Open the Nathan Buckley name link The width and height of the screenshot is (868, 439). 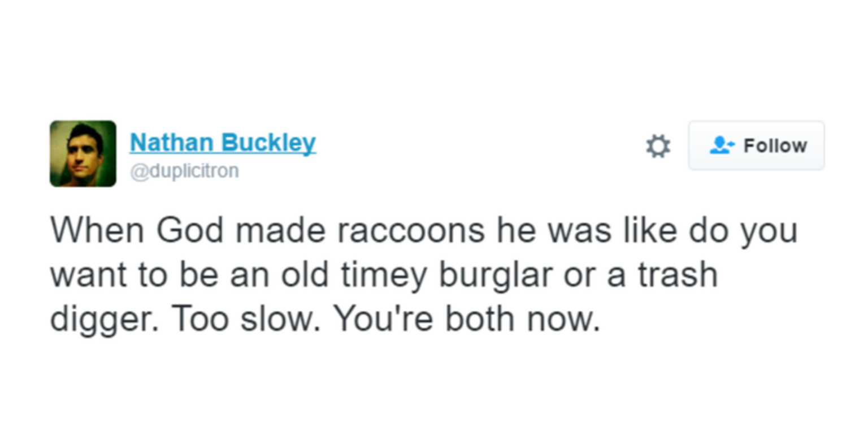(223, 143)
